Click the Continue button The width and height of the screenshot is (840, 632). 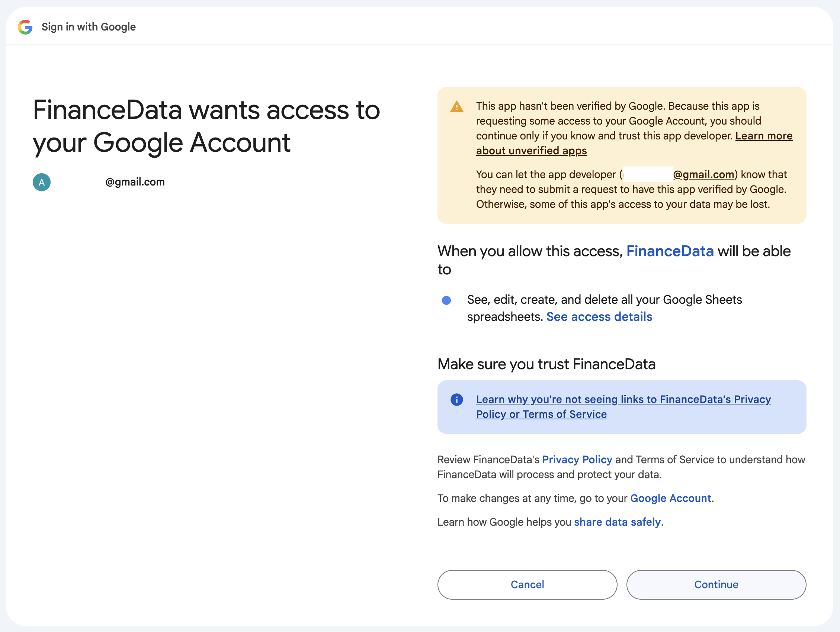pyautogui.click(x=716, y=584)
